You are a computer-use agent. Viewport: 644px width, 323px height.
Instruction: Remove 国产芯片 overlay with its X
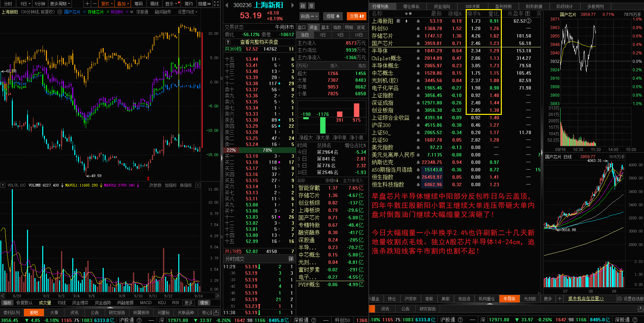pos(84,12)
